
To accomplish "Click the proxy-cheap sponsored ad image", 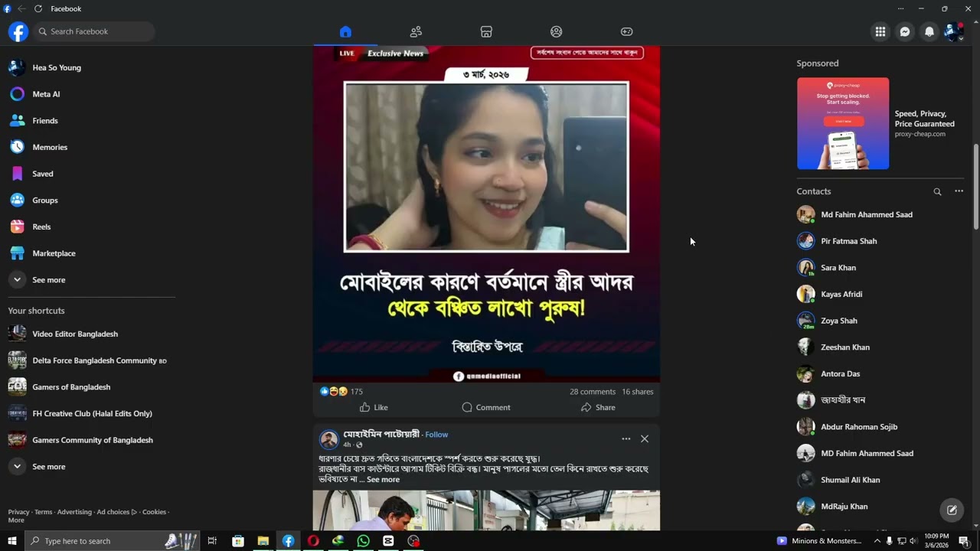I will [843, 123].
